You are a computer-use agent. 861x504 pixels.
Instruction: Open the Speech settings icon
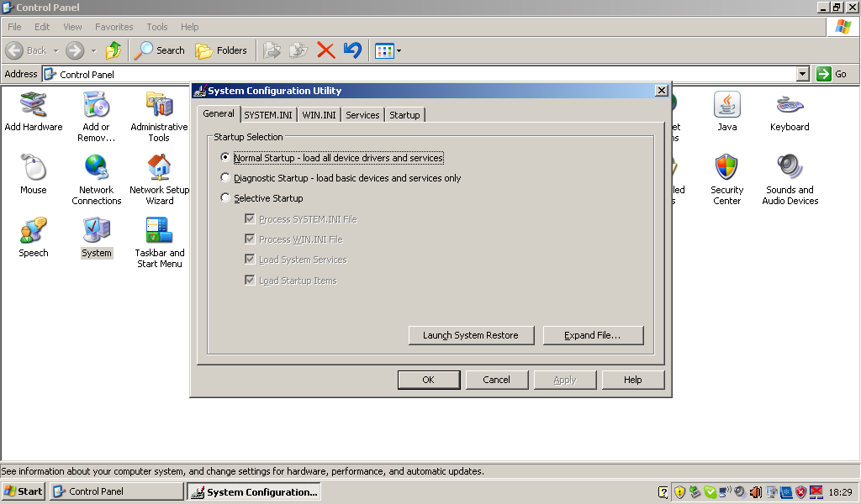click(x=34, y=238)
